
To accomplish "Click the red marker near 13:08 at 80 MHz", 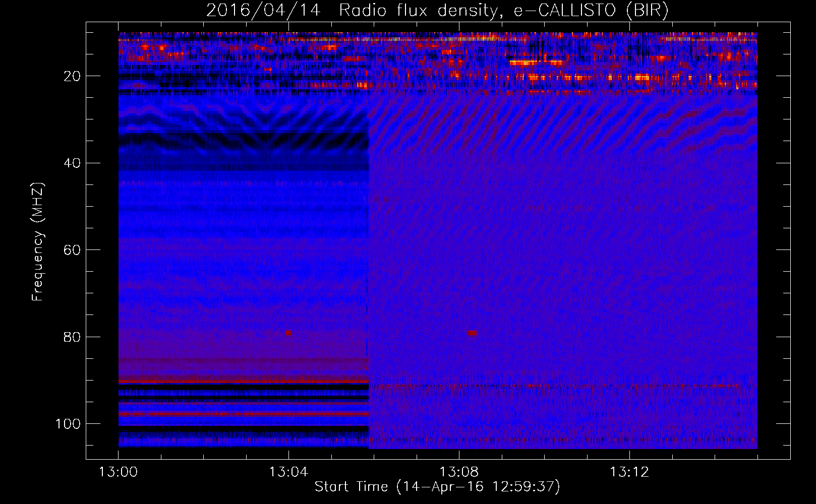I will pos(472,333).
